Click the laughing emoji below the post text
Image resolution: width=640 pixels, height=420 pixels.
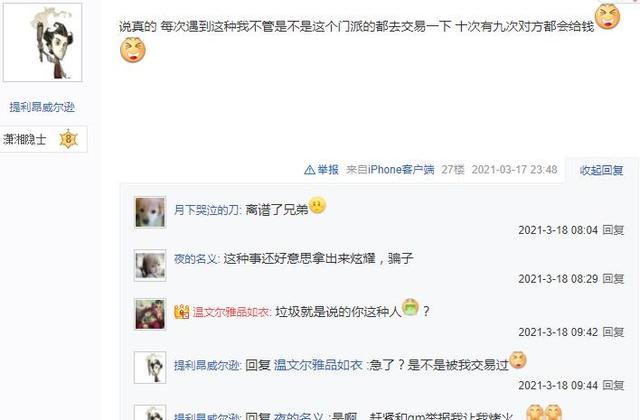[x=133, y=50]
